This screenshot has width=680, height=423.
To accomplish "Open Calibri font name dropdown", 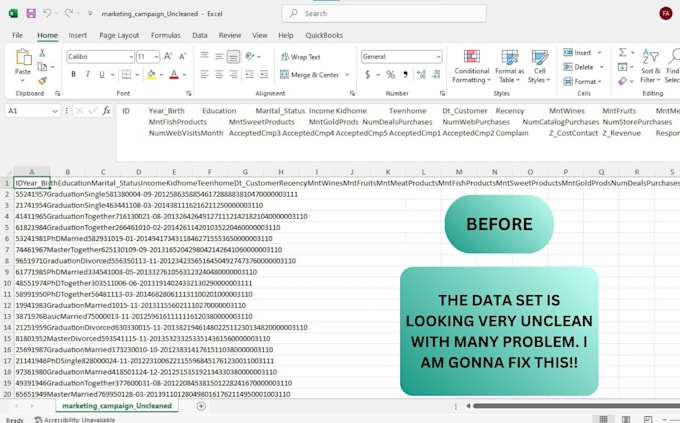I will 131,57.
